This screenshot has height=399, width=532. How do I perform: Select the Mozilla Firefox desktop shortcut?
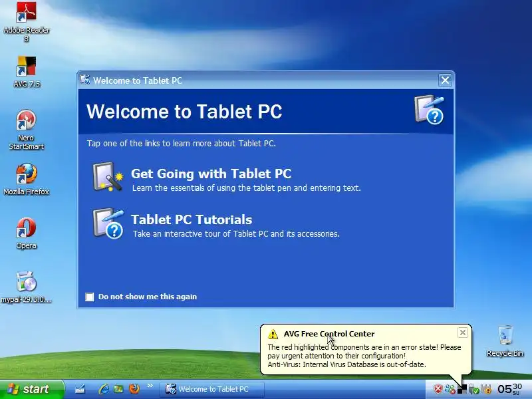click(26, 180)
